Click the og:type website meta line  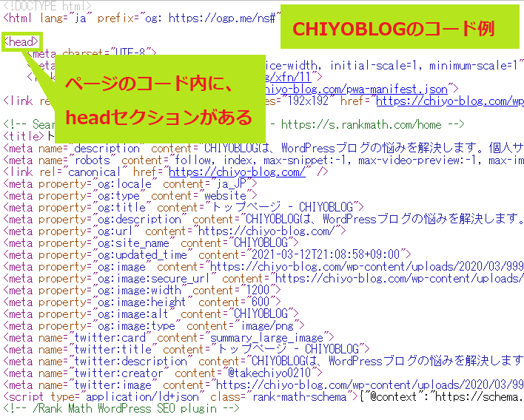(130, 196)
